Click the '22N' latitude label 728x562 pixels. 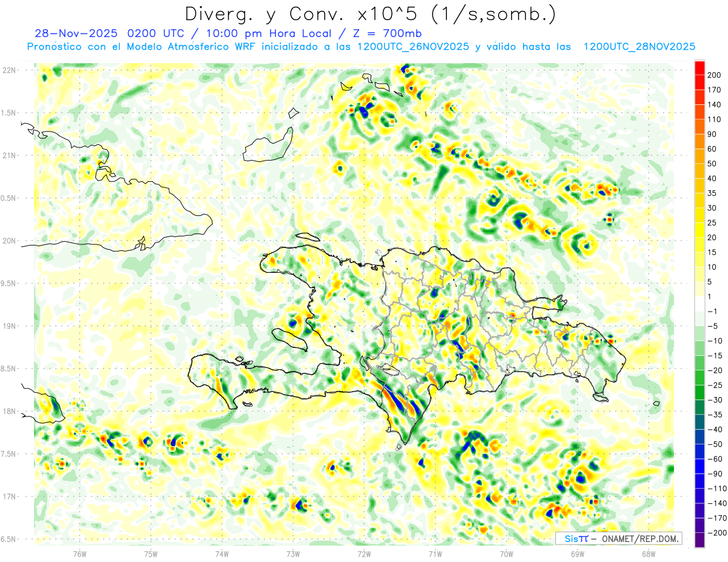tap(9, 70)
